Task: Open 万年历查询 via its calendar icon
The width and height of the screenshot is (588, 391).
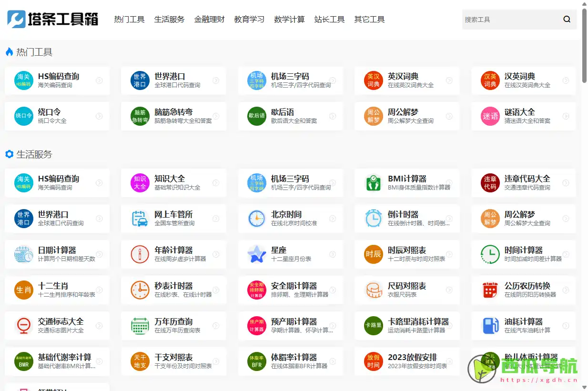Action: 139,326
